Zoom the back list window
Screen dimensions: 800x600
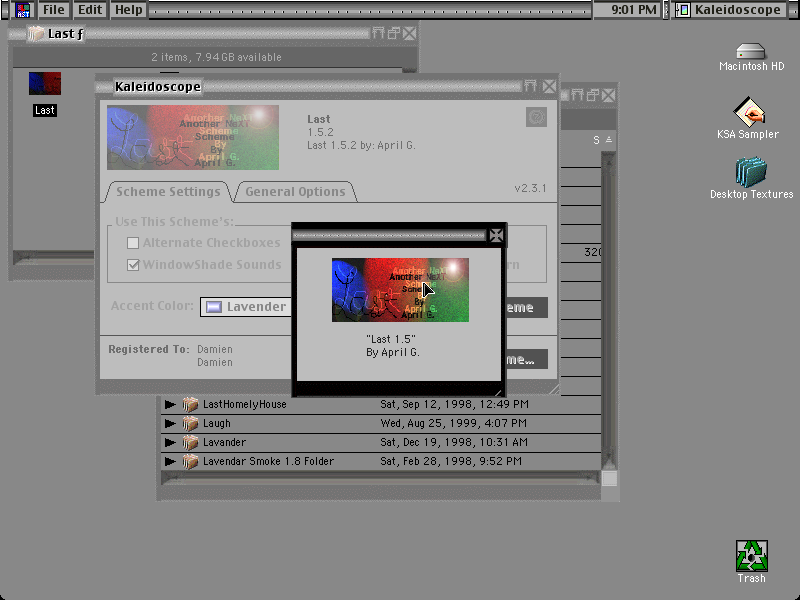592,95
